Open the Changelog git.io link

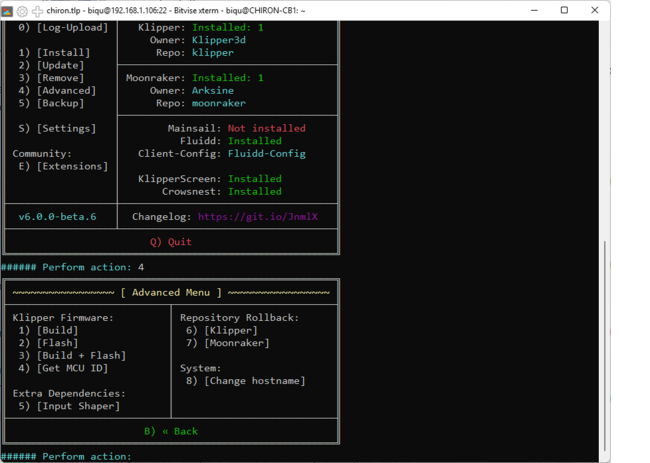(258, 217)
